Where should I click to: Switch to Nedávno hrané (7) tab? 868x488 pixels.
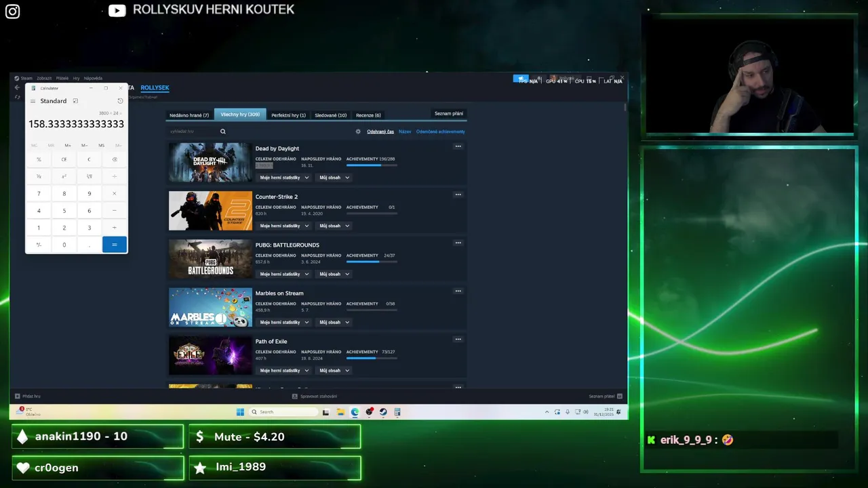coord(189,115)
